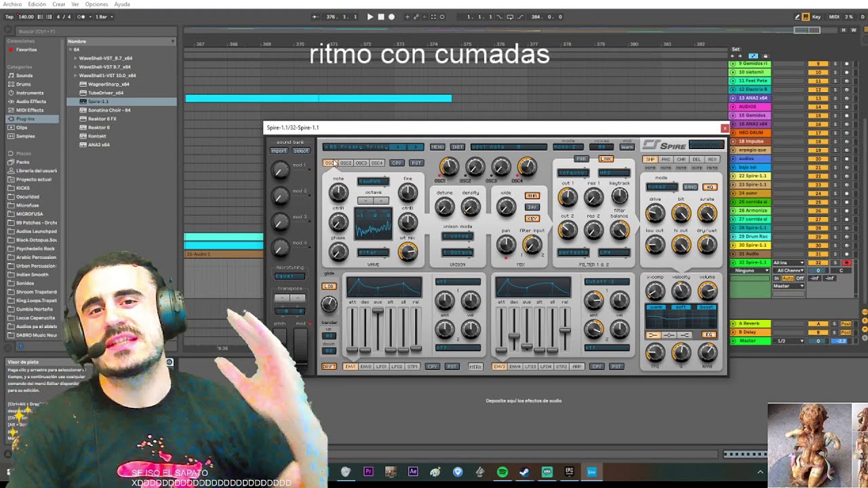Select Sounds category in browser
The image size is (868, 488).
[24, 75]
